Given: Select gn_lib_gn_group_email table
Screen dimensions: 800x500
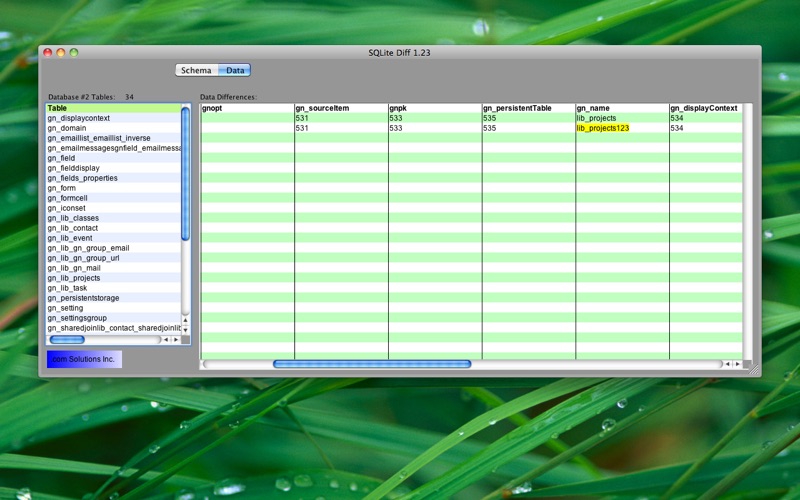Looking at the screenshot, I should [114, 248].
